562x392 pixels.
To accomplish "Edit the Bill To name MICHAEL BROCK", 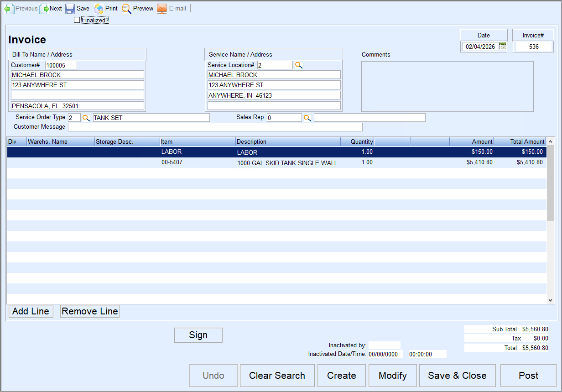I will pos(78,75).
